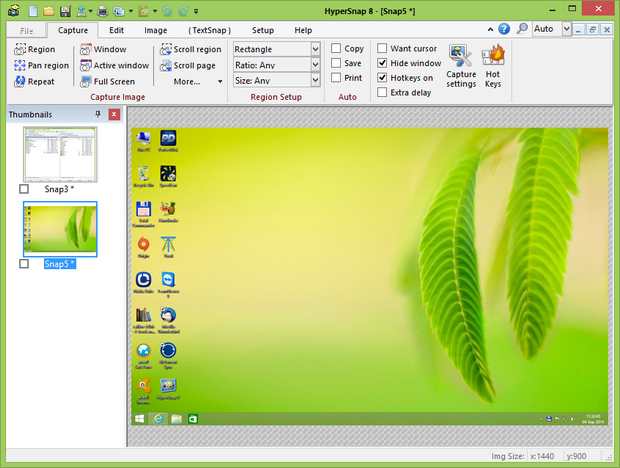Open the Ratio: Any dropdown
Image resolution: width=620 pixels, height=468 pixels.
click(x=315, y=64)
